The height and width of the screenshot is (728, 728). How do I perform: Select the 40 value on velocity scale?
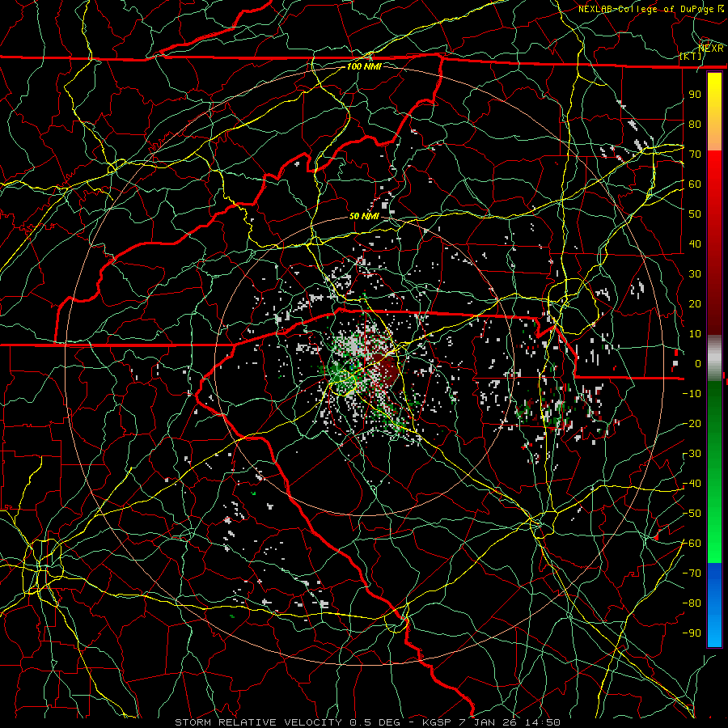[695, 243]
